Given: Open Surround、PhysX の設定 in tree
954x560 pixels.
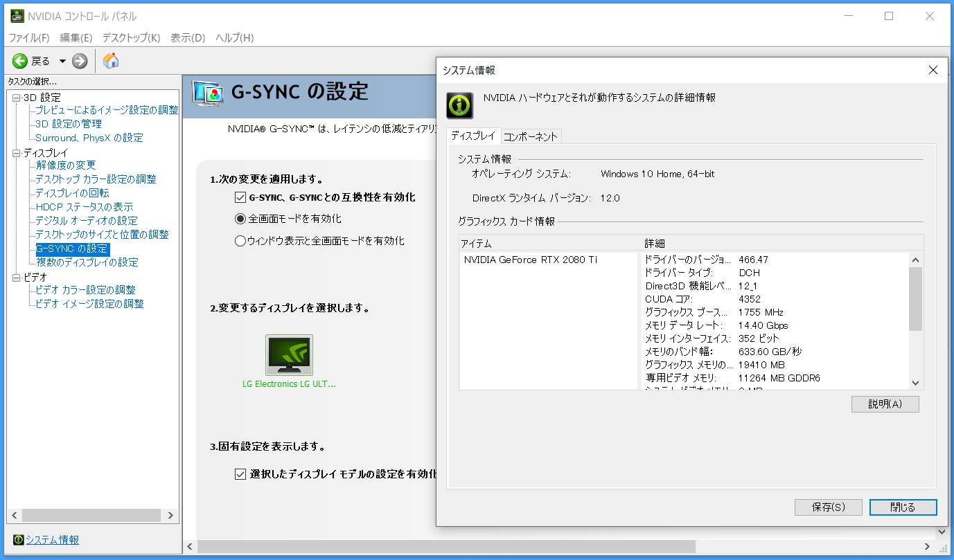Looking at the screenshot, I should coord(89,138).
